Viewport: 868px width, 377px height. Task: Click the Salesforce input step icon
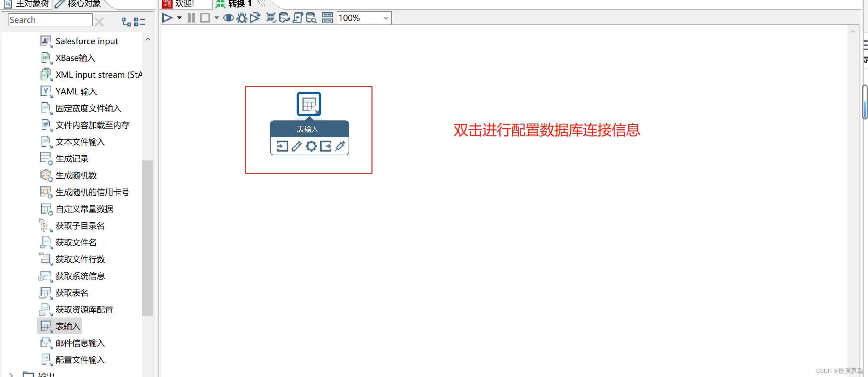click(46, 41)
